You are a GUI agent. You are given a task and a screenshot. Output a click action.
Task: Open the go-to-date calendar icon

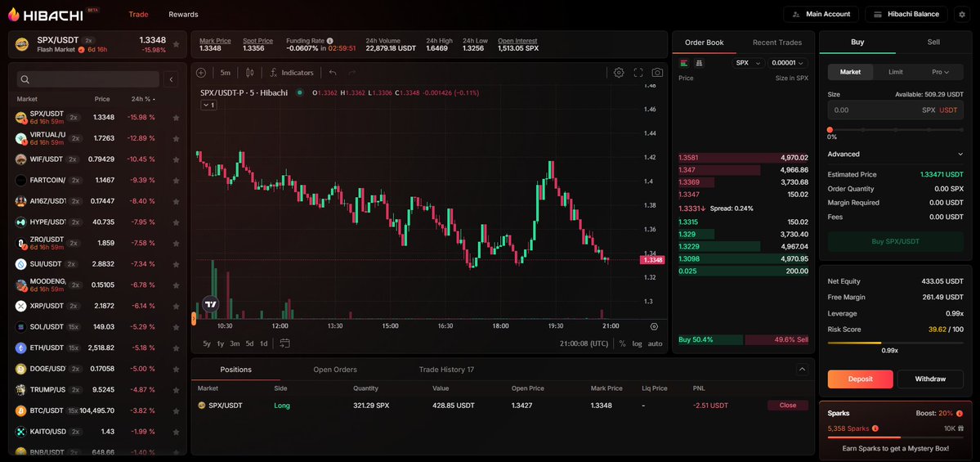coord(285,343)
